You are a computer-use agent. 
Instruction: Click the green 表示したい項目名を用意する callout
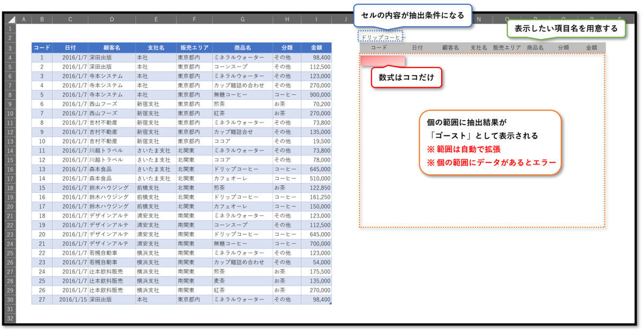coord(567,27)
